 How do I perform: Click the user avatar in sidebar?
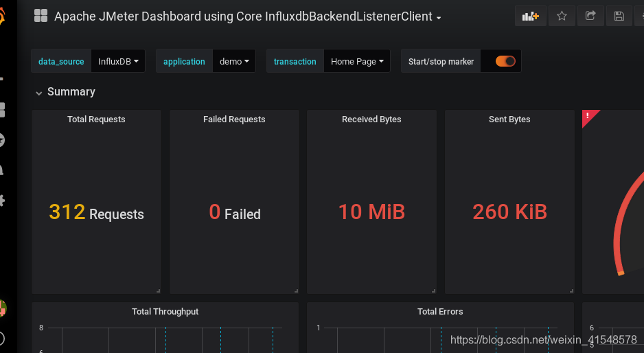[x=3, y=308]
